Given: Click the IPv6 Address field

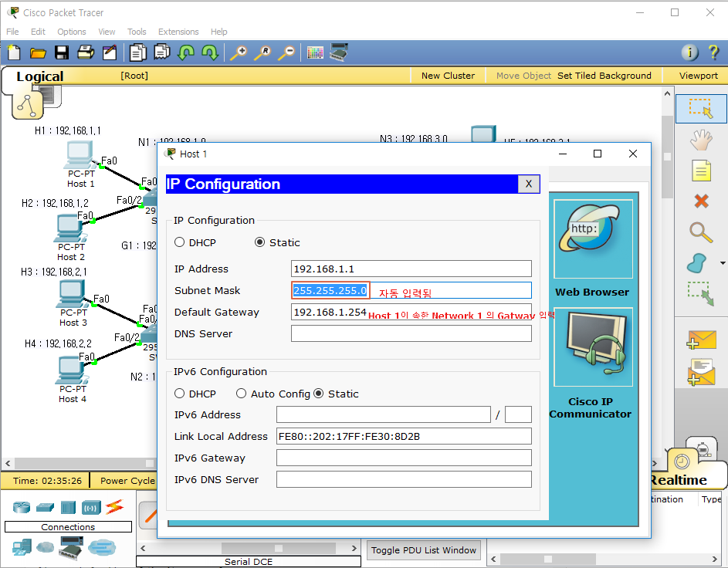Looking at the screenshot, I should [384, 414].
